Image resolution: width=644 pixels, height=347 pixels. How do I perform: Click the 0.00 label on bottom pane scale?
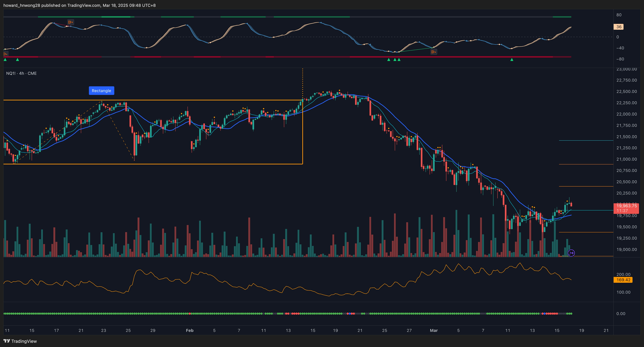pos(621,313)
